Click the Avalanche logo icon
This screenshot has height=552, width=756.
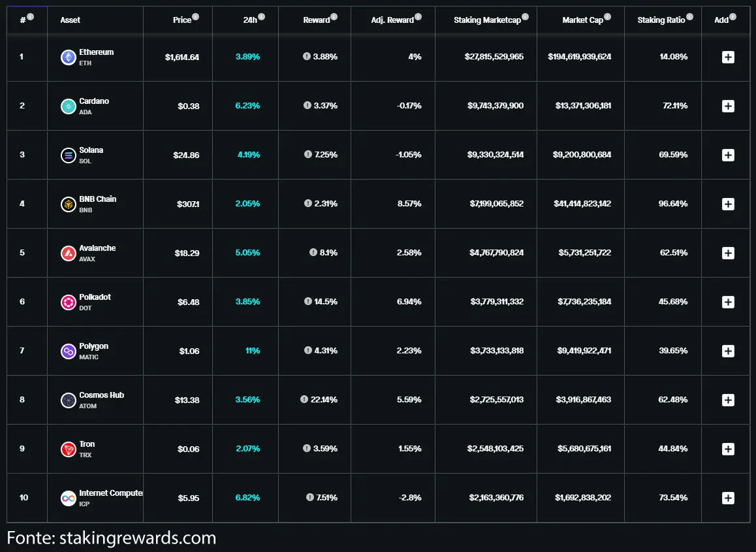pyautogui.click(x=69, y=253)
